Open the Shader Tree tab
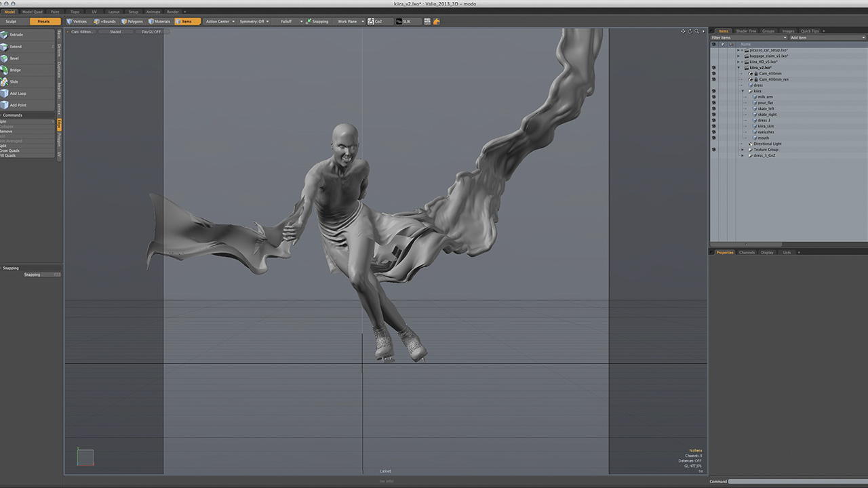The width and height of the screenshot is (868, 488). pyautogui.click(x=746, y=31)
